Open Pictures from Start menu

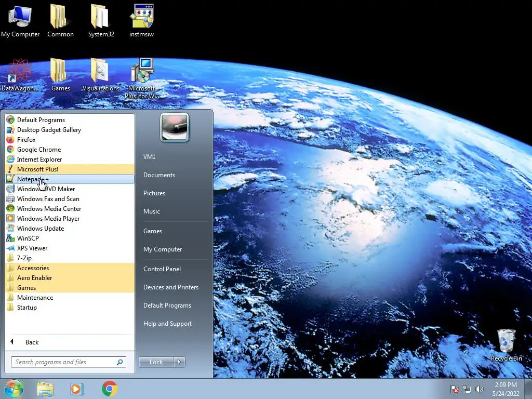tap(175, 193)
